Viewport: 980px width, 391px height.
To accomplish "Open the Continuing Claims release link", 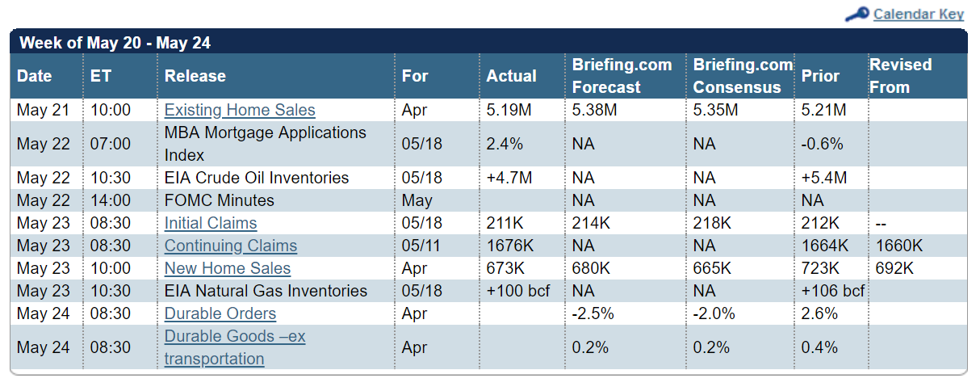I will 231,246.
